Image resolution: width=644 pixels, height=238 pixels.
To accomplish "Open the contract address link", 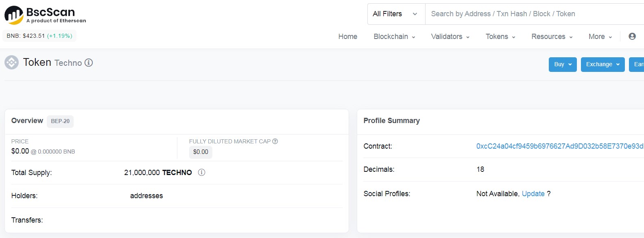I will (x=560, y=146).
